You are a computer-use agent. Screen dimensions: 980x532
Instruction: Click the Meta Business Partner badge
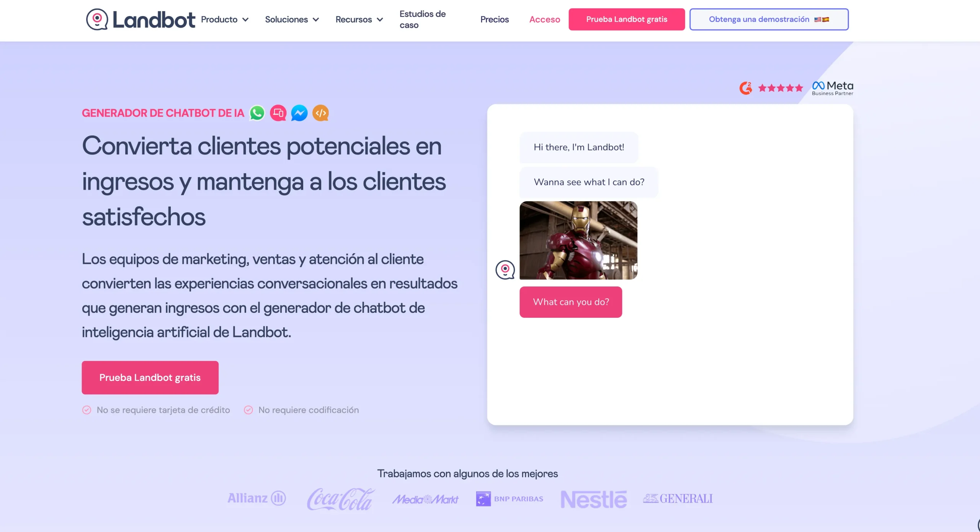click(833, 88)
